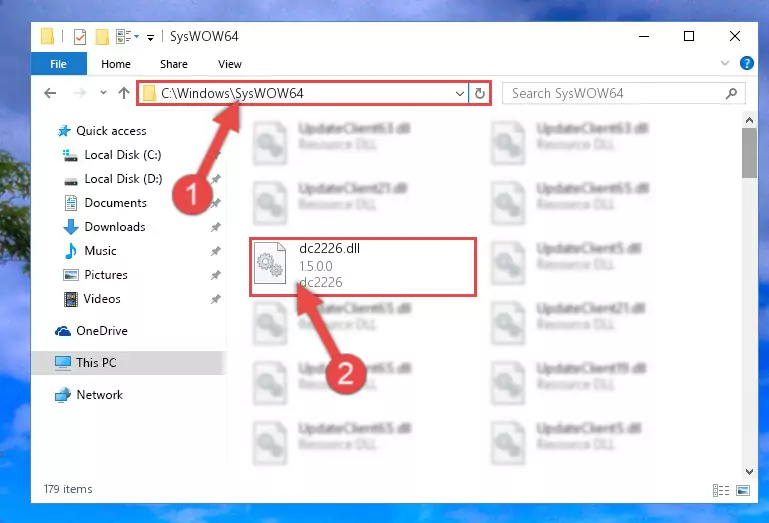Maximize the SysWOW64 window
This screenshot has height=523, width=769.
(x=689, y=36)
